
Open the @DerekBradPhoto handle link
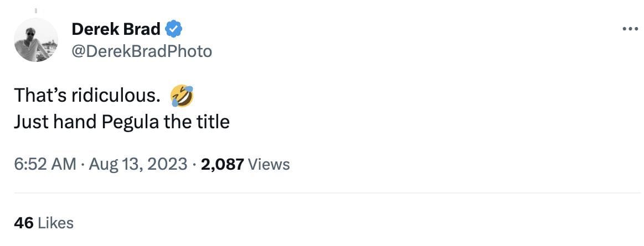click(142, 51)
